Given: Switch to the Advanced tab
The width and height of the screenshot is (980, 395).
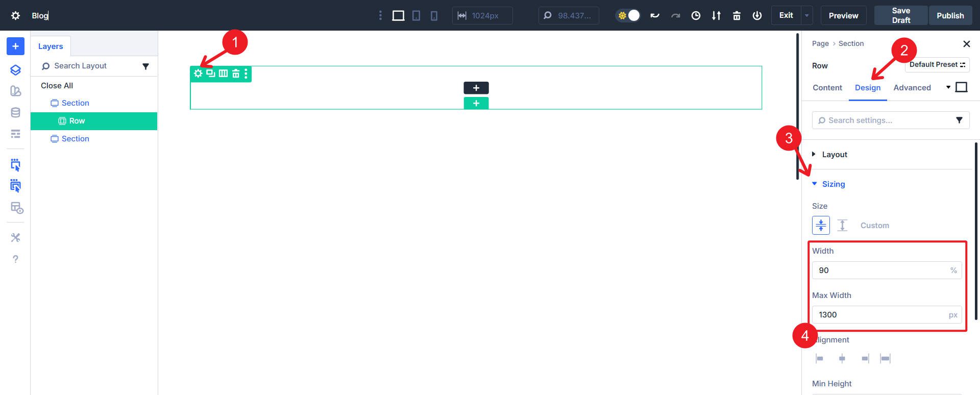Looking at the screenshot, I should [x=912, y=88].
